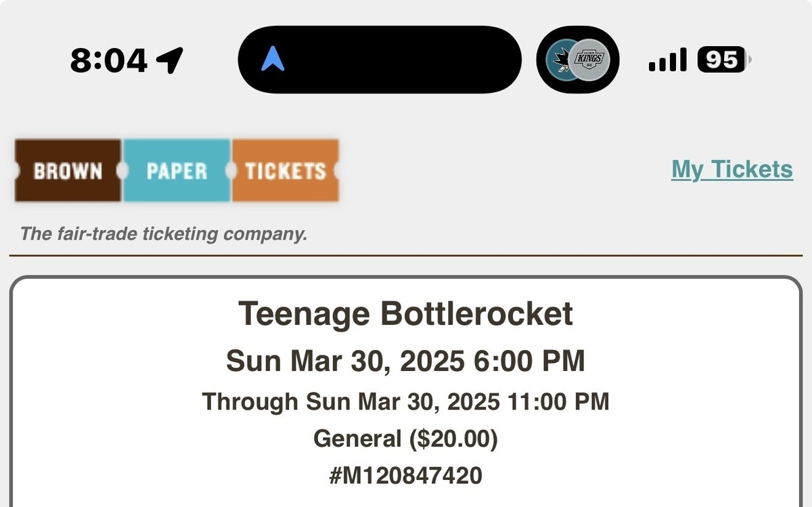Tap the San Jose Sharks team logo
Viewport: 812px width, 507px height.
point(561,60)
